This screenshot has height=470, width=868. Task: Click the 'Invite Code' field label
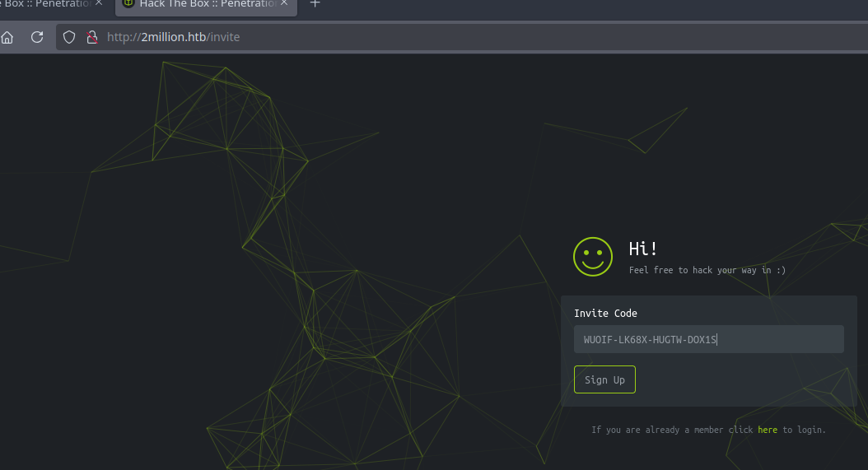[x=605, y=313]
